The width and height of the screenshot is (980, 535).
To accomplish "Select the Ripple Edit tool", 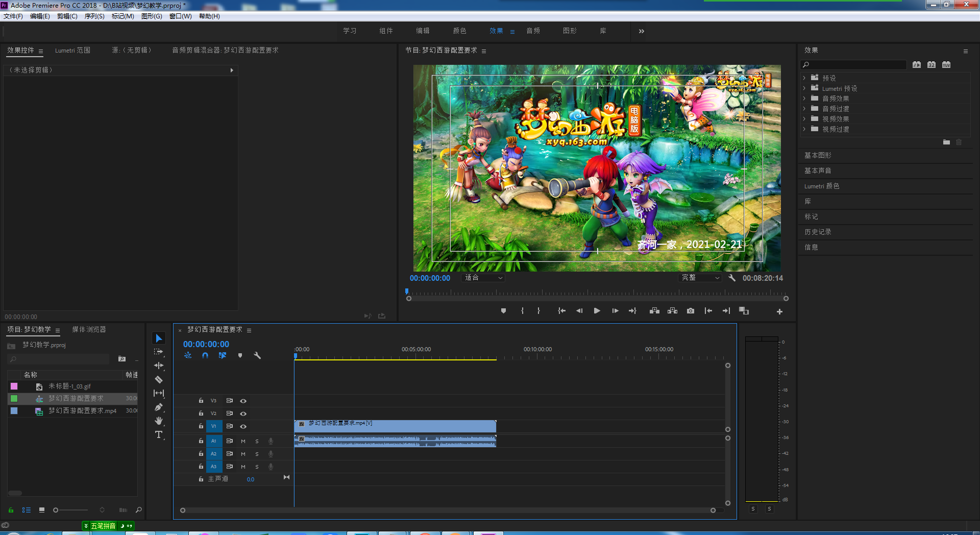I will pos(159,366).
